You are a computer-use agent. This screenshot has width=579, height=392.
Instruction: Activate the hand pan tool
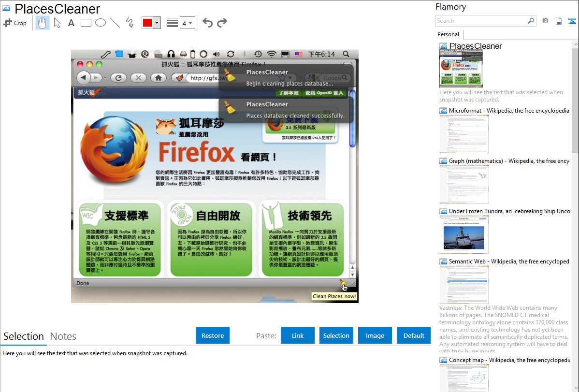pos(43,23)
